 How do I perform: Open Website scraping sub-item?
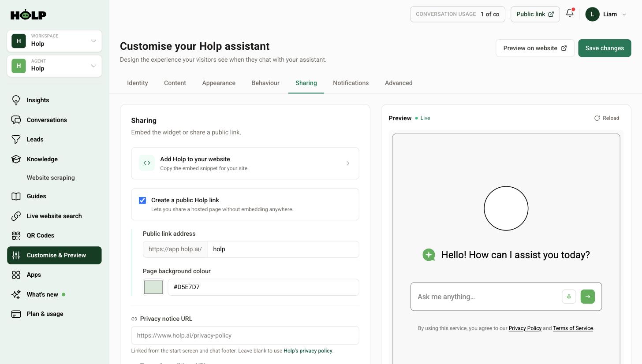tap(51, 178)
